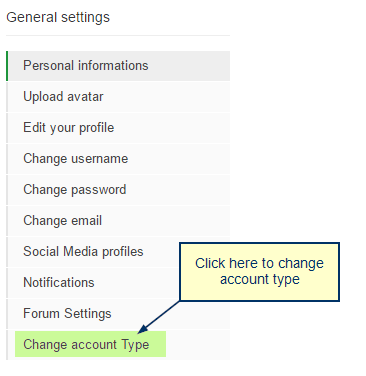Open the Personal informations section
This screenshot has height=376, width=366.
(118, 66)
